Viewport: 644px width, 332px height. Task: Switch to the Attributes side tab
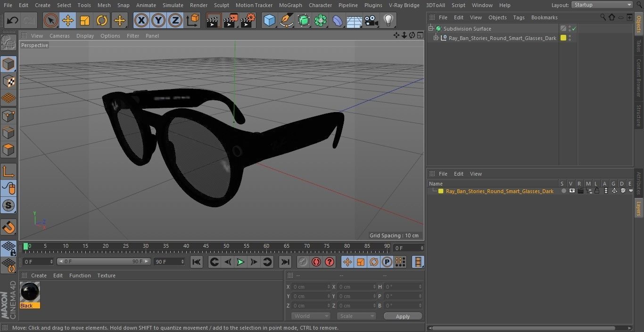click(639, 184)
